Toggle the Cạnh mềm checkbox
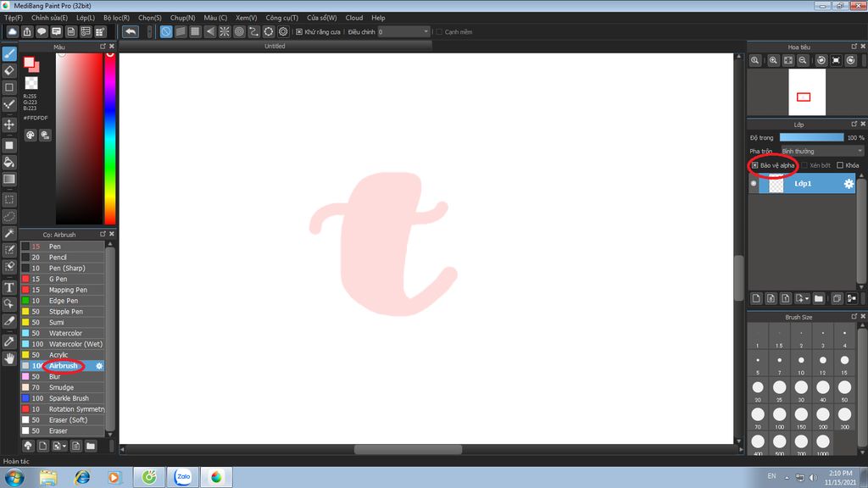This screenshot has height=488, width=868. [x=439, y=32]
